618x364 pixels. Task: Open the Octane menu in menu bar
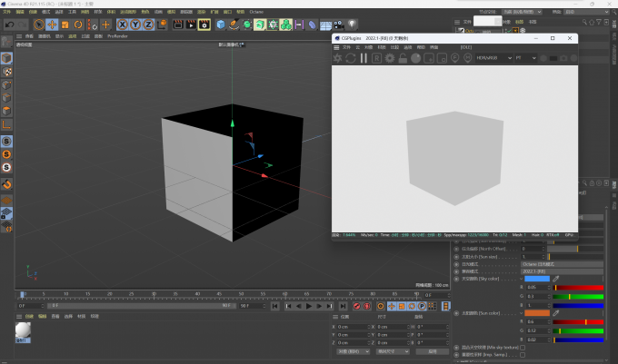click(x=256, y=12)
